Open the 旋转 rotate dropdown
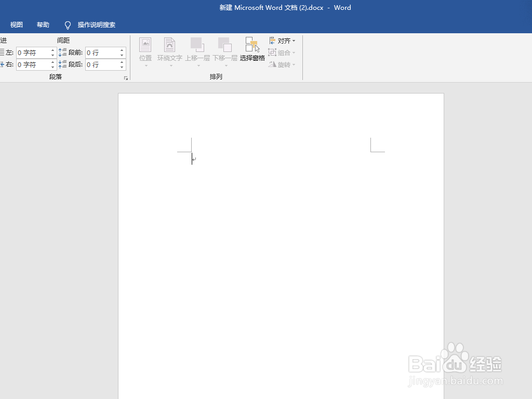The height and width of the screenshot is (399, 532). pos(282,64)
